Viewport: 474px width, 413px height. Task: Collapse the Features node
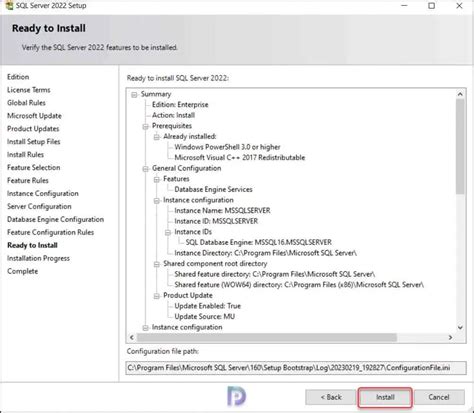pyautogui.click(x=157, y=179)
